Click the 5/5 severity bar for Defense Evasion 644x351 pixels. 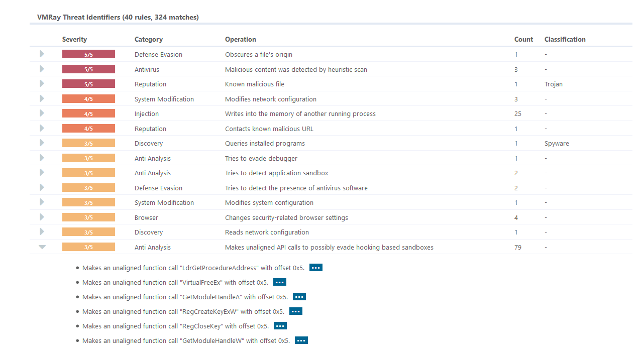[88, 54]
